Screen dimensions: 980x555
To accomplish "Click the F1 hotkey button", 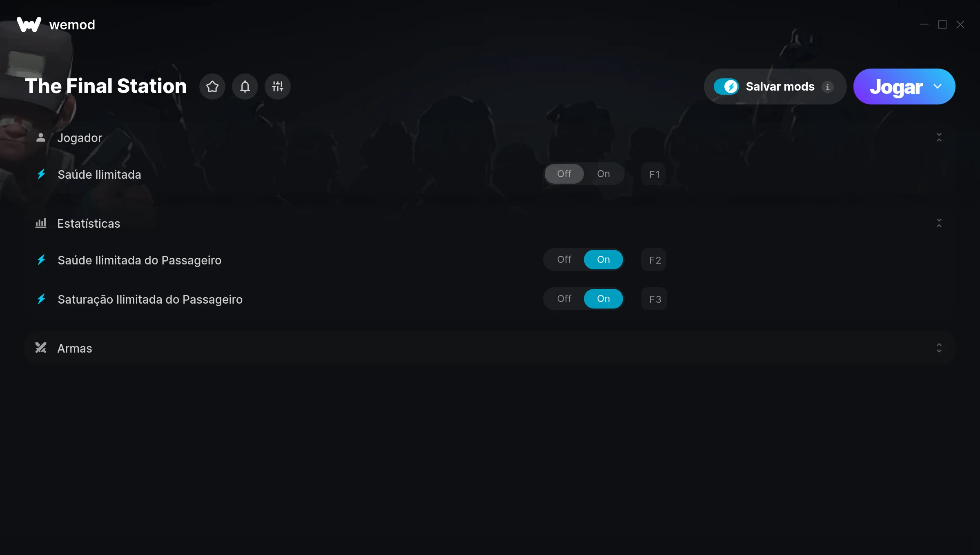I will click(x=654, y=174).
